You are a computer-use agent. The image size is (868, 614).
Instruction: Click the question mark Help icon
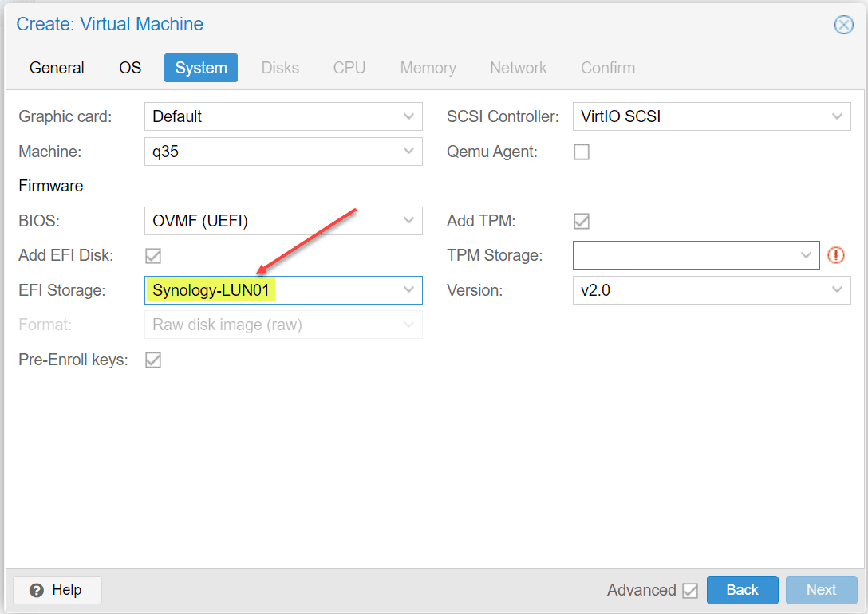(37, 590)
